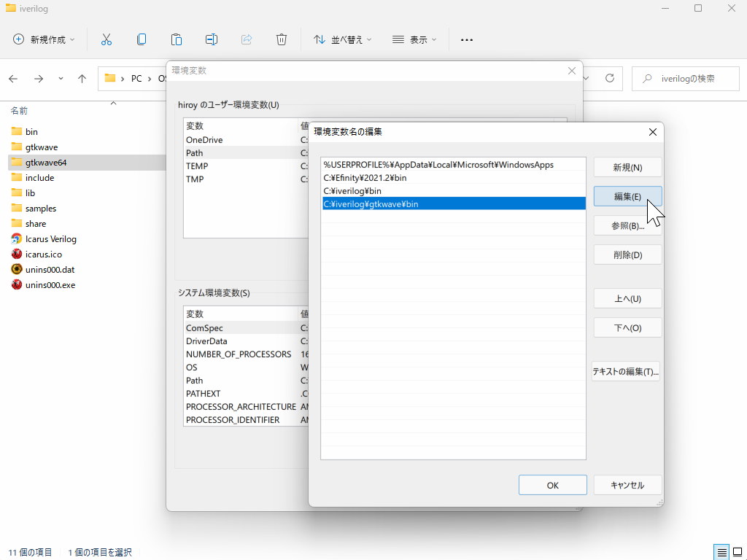Select the %USERPROFILE% WindowsApps path entry
747x560 pixels.
pyautogui.click(x=453, y=165)
